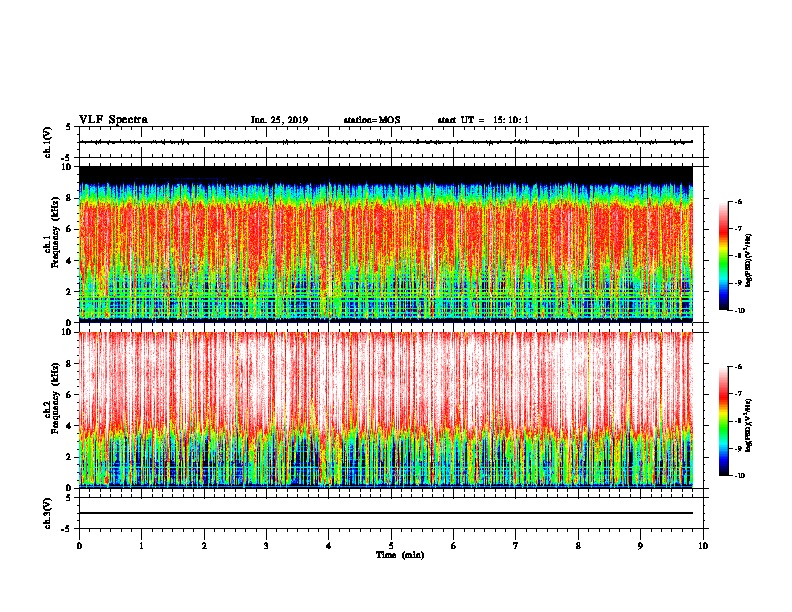Click the "VLF Spectra" plot title

(113, 120)
